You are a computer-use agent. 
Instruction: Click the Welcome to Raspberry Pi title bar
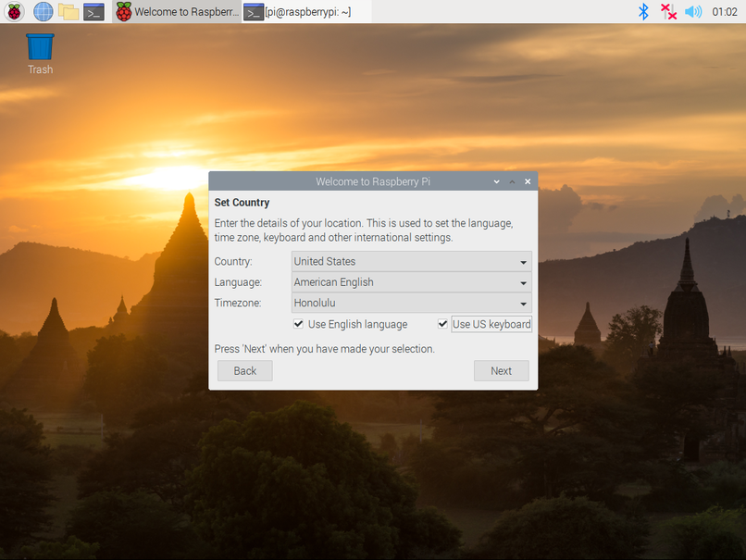(373, 181)
